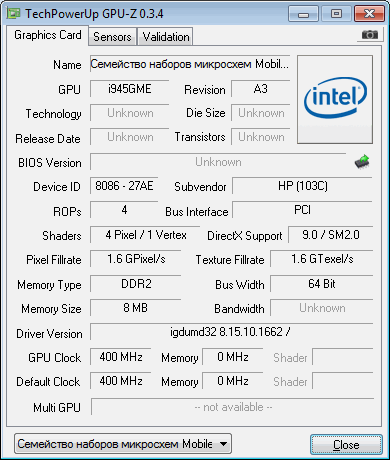Click the GPU Clock row Shader field
Viewport: 390px width, 460px height.
point(343,357)
